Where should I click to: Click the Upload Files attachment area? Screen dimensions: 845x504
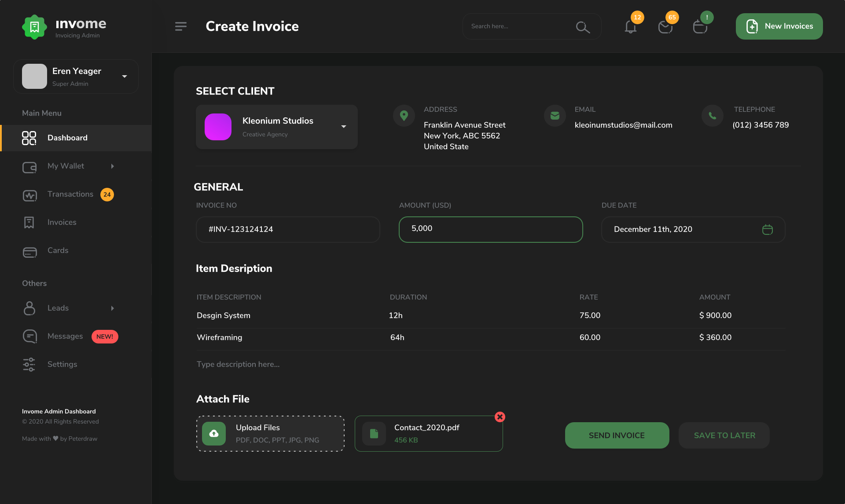click(270, 433)
